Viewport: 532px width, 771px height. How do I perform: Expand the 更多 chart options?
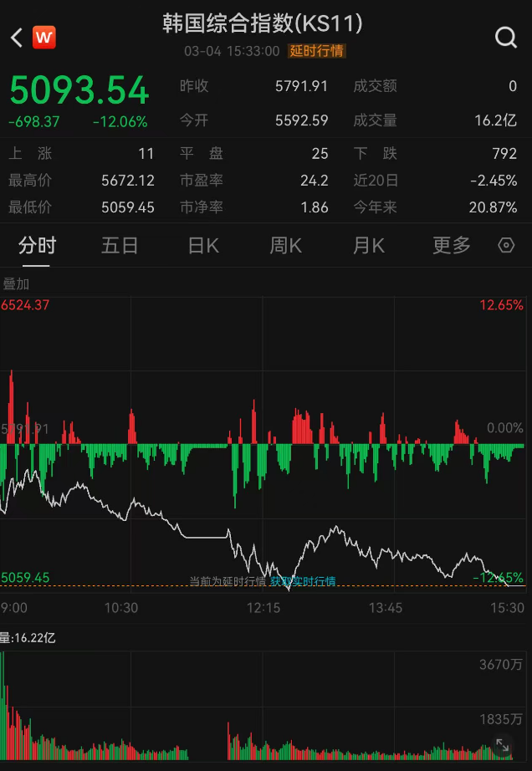point(451,245)
